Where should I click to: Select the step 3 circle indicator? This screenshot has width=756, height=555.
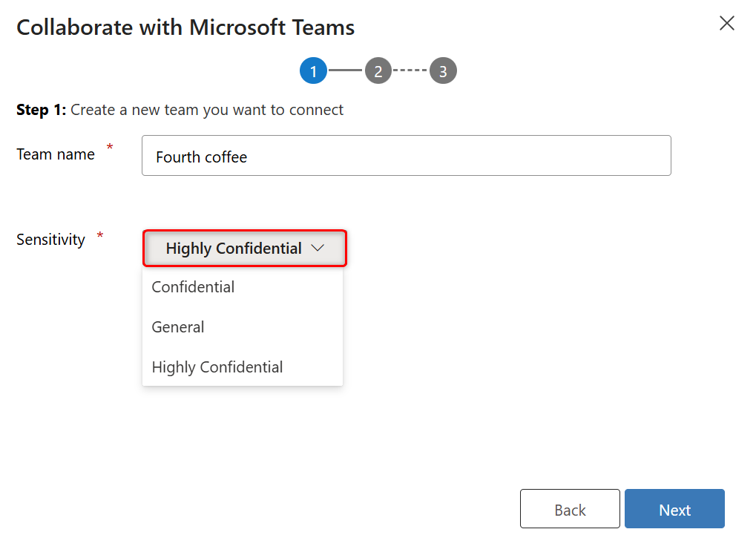click(443, 71)
